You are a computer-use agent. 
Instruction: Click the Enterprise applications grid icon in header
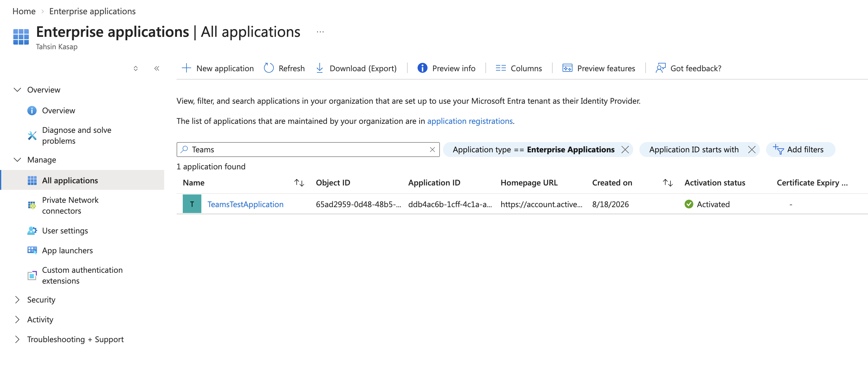[x=21, y=37]
